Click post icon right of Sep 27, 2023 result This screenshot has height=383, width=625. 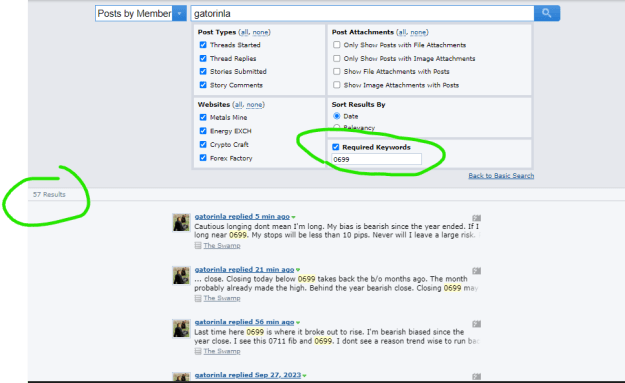(x=476, y=376)
